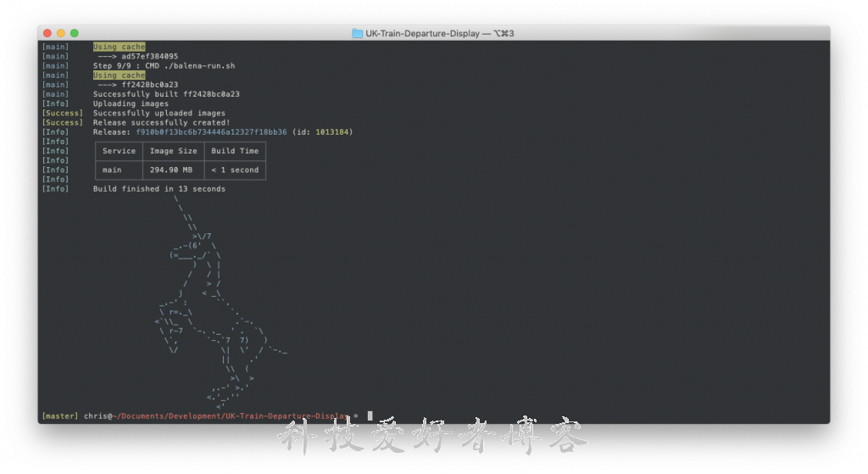This screenshot has width=868, height=474.
Task: Maximize the terminal with green button
Action: 75,33
